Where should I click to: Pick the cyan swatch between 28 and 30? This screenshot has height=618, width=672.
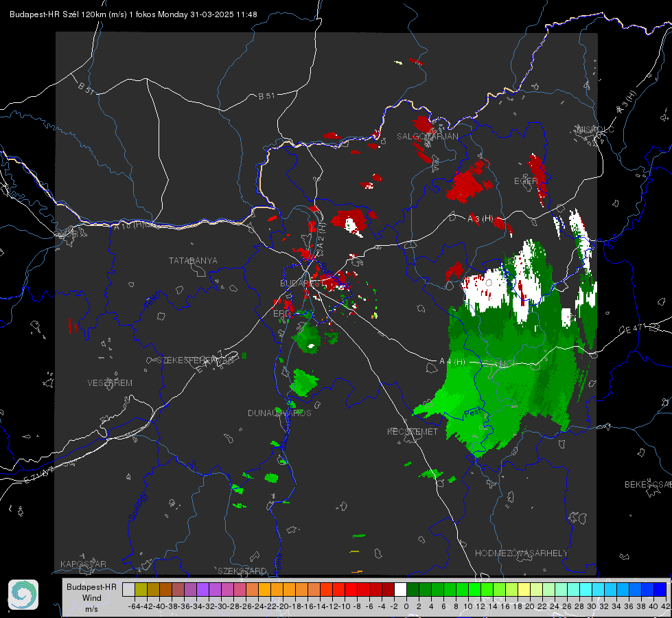[x=586, y=590]
